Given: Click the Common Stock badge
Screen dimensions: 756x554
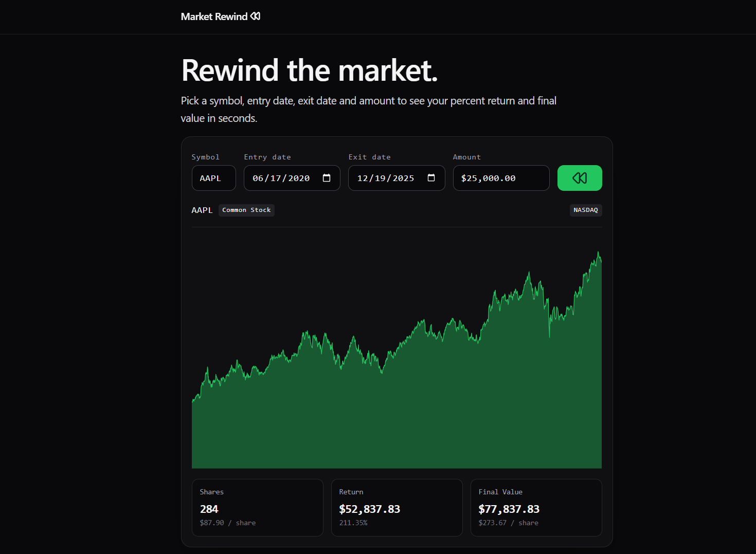Looking at the screenshot, I should pyautogui.click(x=246, y=210).
